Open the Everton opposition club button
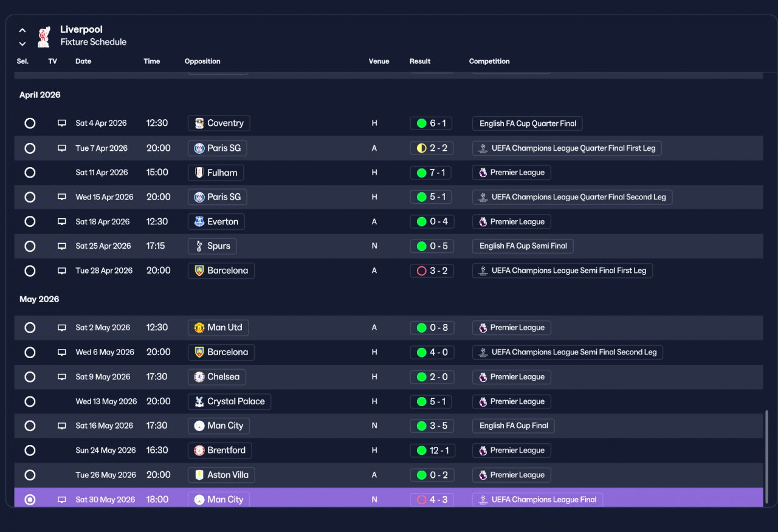Image resolution: width=778 pixels, height=532 pixels. point(216,222)
